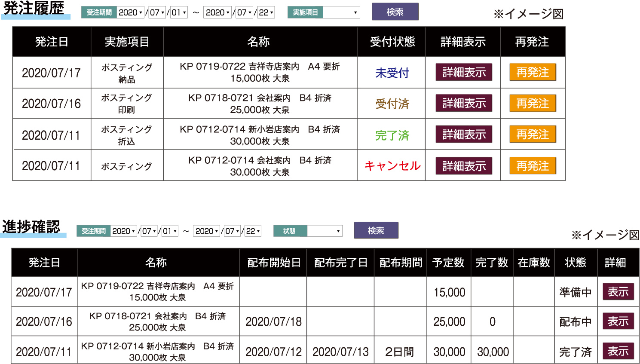Click the 受付済 status text
This screenshot has height=364, width=640.
392,104
